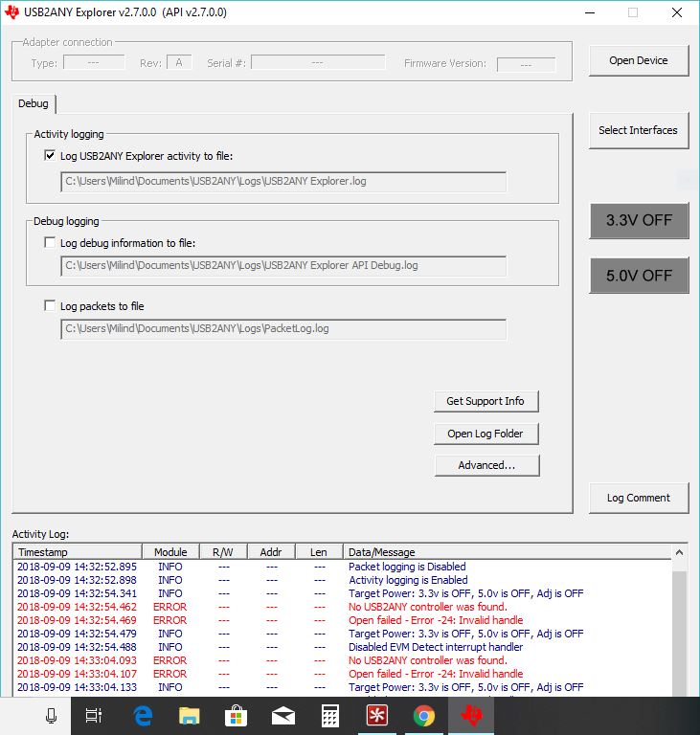Viewport: 700px width, 735px height.
Task: Select 'Disabled EVM Detect interrupt handler' row
Action: tap(343, 647)
